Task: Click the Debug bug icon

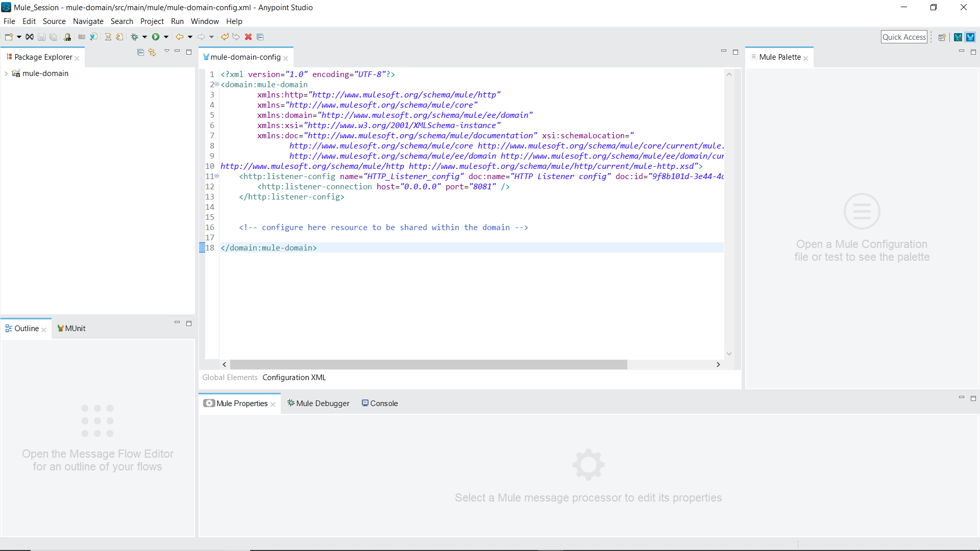Action: coord(134,37)
